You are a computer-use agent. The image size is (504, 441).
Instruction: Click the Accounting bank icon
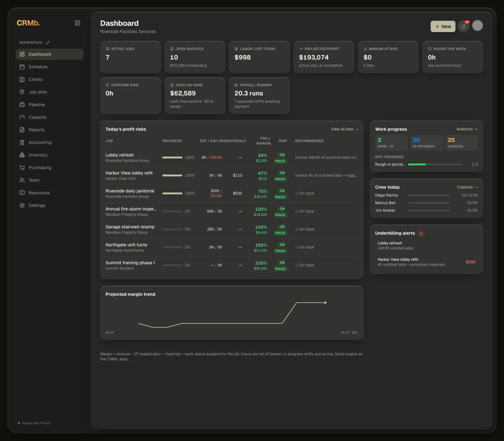click(22, 142)
